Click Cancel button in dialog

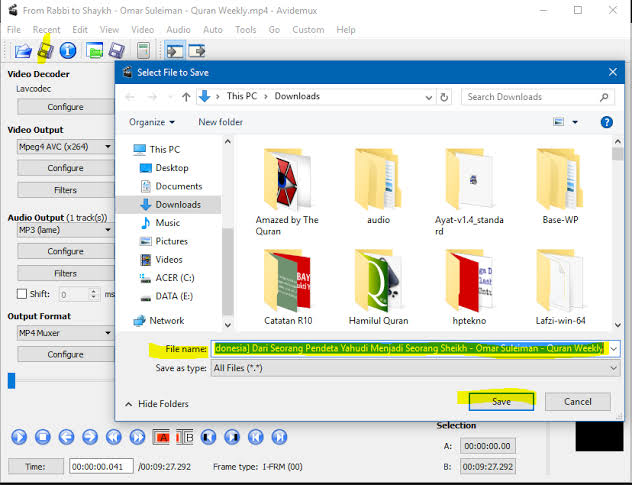point(578,402)
